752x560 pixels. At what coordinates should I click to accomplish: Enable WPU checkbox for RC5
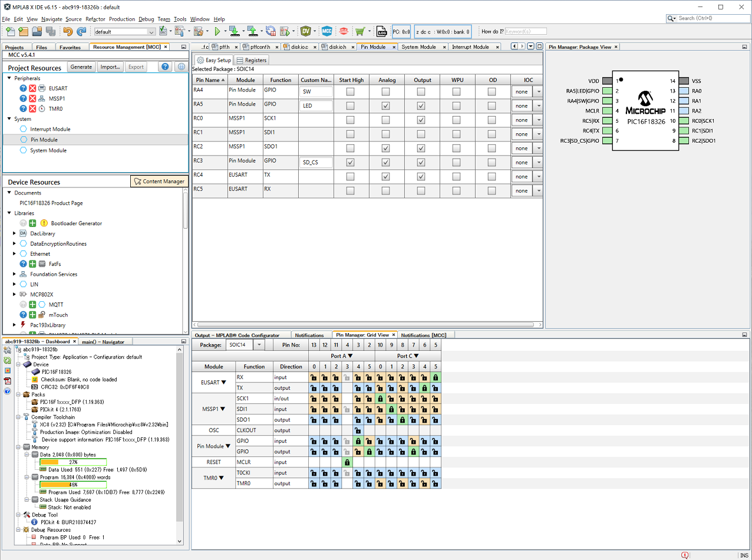[456, 190]
